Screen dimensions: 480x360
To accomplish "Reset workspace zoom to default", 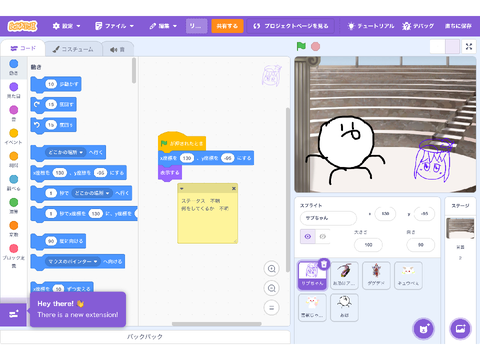I will coord(272,308).
